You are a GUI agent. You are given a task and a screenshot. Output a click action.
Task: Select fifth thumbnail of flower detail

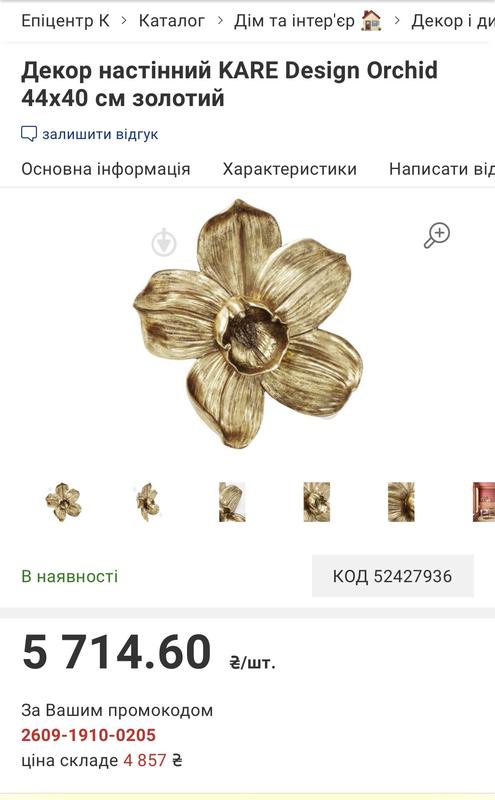click(x=401, y=502)
